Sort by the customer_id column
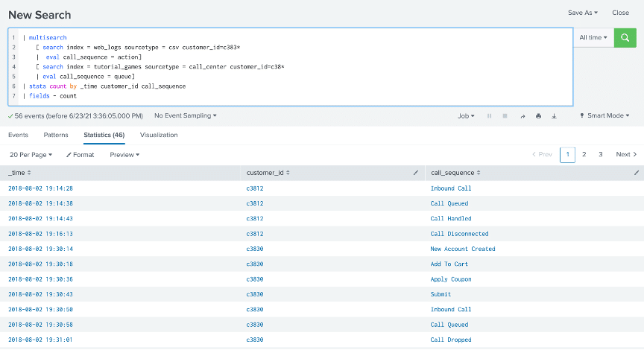 [x=268, y=173]
